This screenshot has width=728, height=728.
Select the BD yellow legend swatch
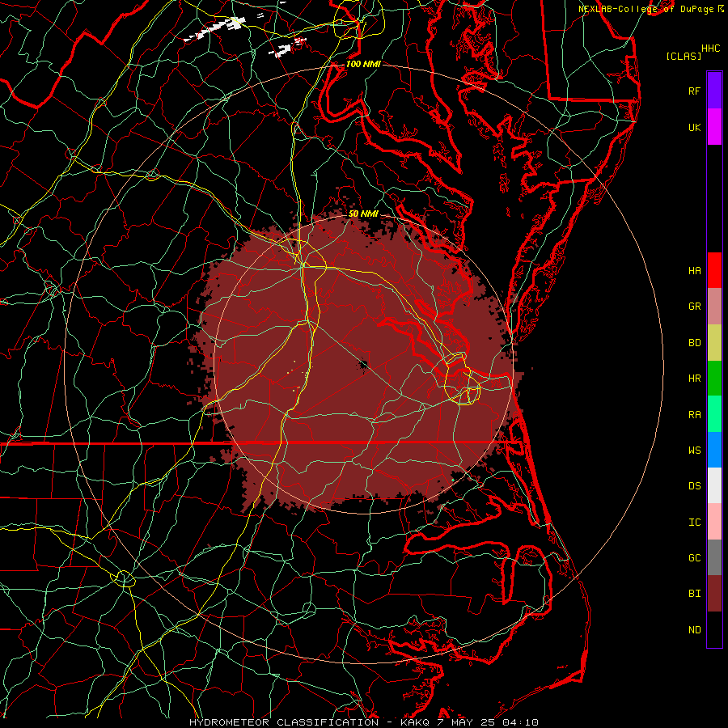coord(714,343)
